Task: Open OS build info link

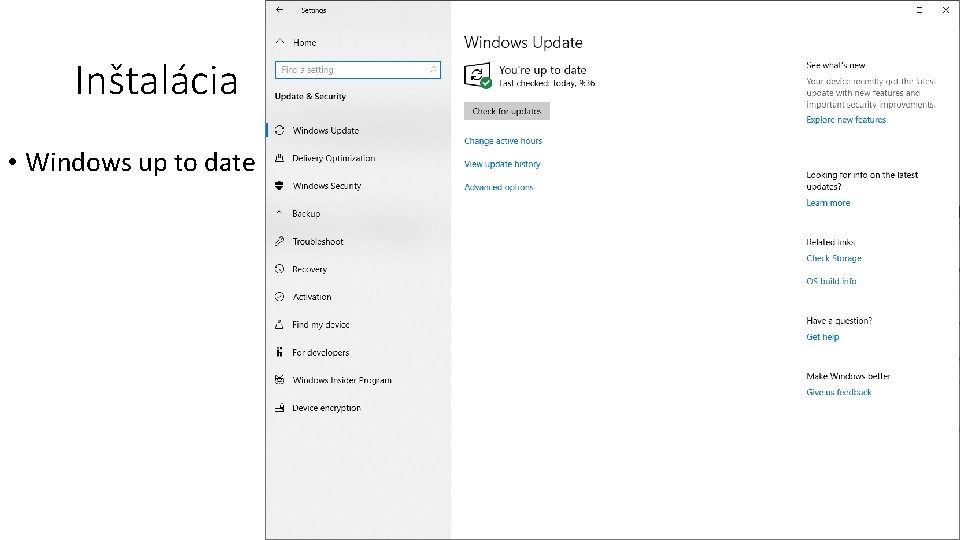Action: (x=831, y=281)
